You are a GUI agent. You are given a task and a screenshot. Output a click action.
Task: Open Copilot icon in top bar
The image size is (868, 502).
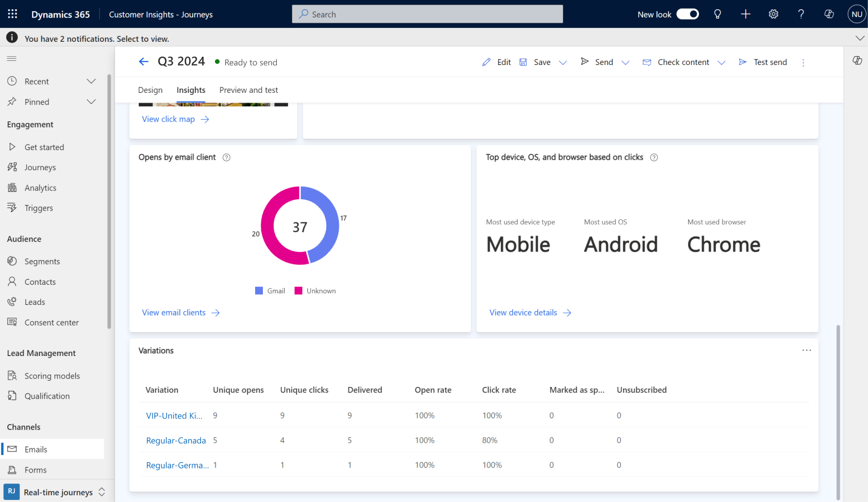click(x=829, y=14)
